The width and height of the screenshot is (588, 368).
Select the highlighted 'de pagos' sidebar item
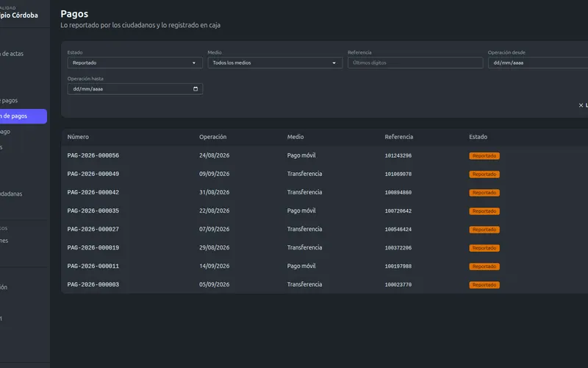pos(24,116)
